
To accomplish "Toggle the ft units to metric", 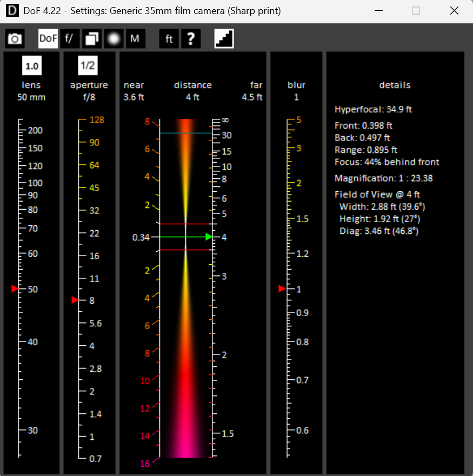I will click(x=169, y=38).
